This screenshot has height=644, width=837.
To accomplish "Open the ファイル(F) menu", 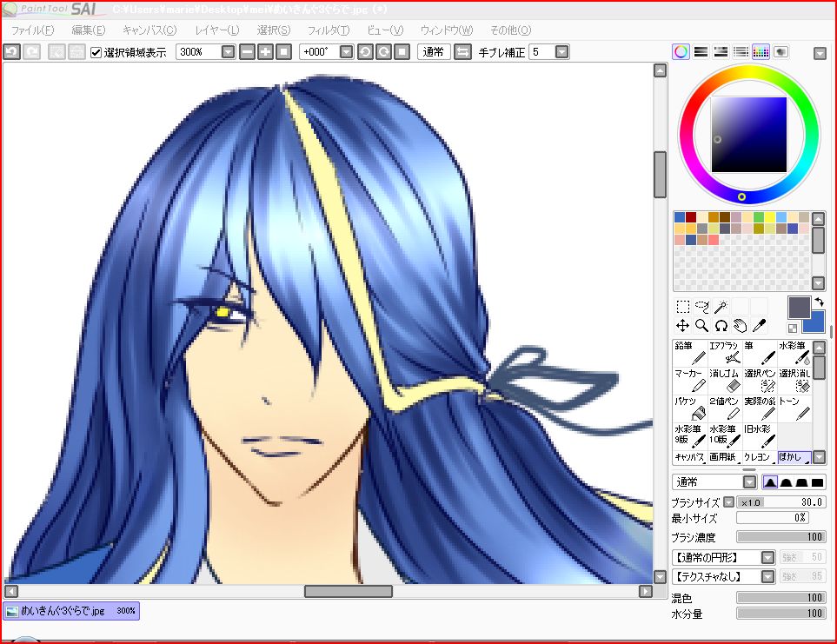I will 32,30.
